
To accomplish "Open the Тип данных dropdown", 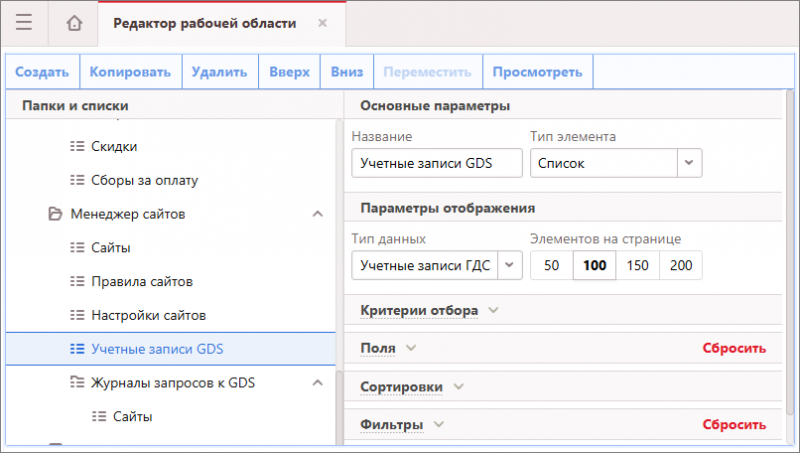I will point(510,265).
